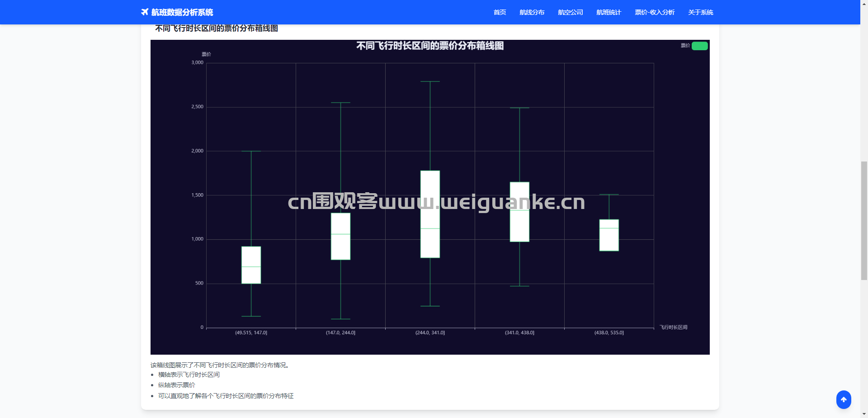868x418 pixels.
Task: Toggle the 票价 legend green swatch
Action: click(x=699, y=46)
